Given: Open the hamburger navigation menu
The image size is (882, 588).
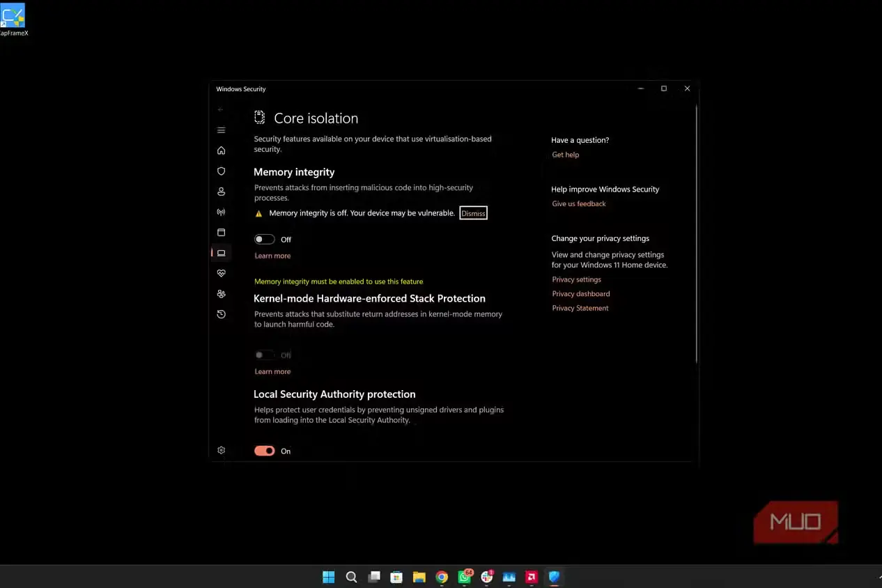Looking at the screenshot, I should (221, 130).
